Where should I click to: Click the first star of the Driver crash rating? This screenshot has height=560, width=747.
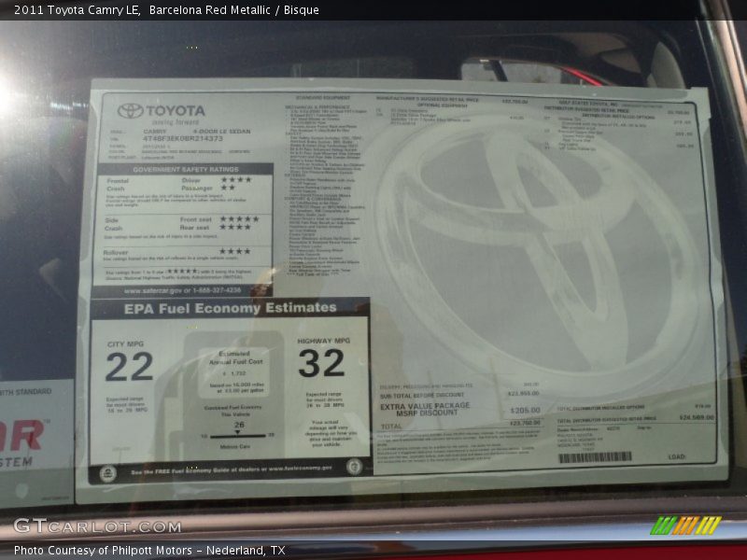(223, 178)
